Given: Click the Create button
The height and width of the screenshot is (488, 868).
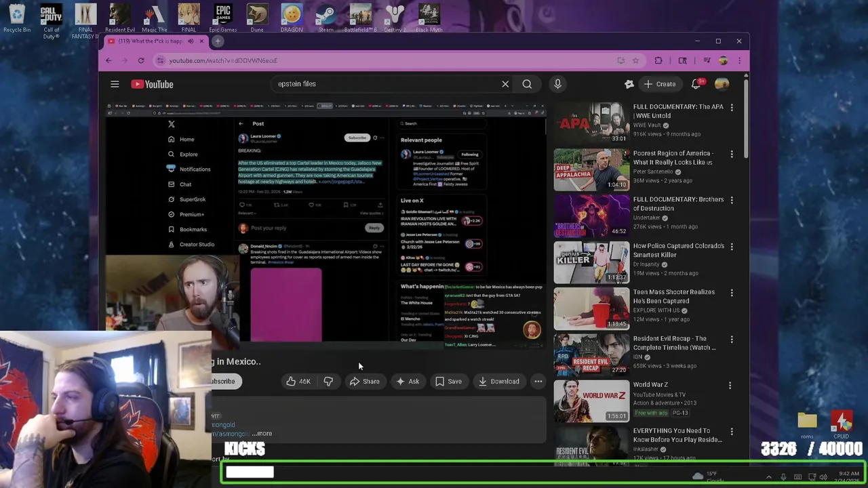Looking at the screenshot, I should [659, 84].
